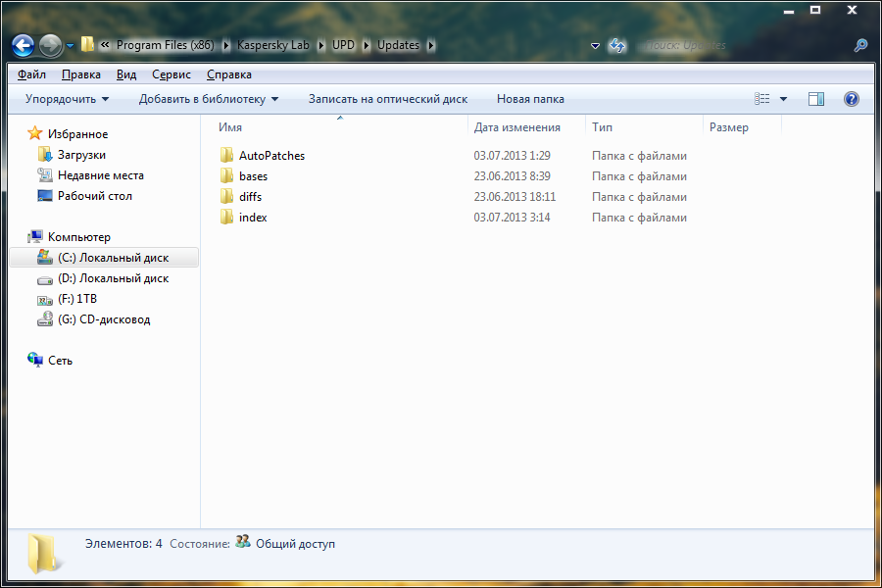Viewport: 882px width, 588px height.
Task: Select Избранное in the navigation pane
Action: click(x=77, y=134)
